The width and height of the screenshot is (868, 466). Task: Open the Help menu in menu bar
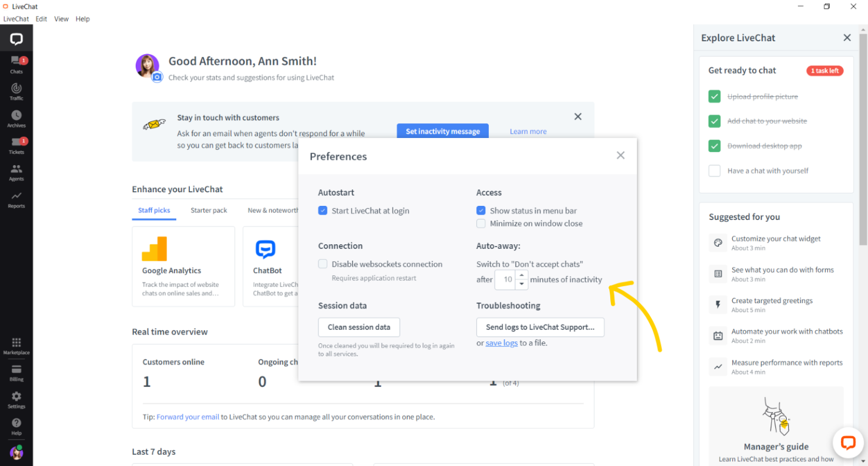point(83,19)
